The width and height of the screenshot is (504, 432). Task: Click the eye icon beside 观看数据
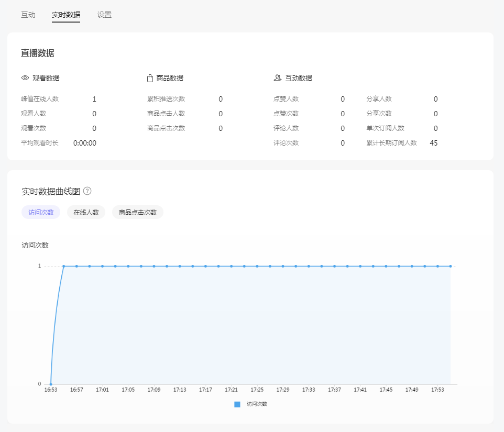(x=25, y=77)
